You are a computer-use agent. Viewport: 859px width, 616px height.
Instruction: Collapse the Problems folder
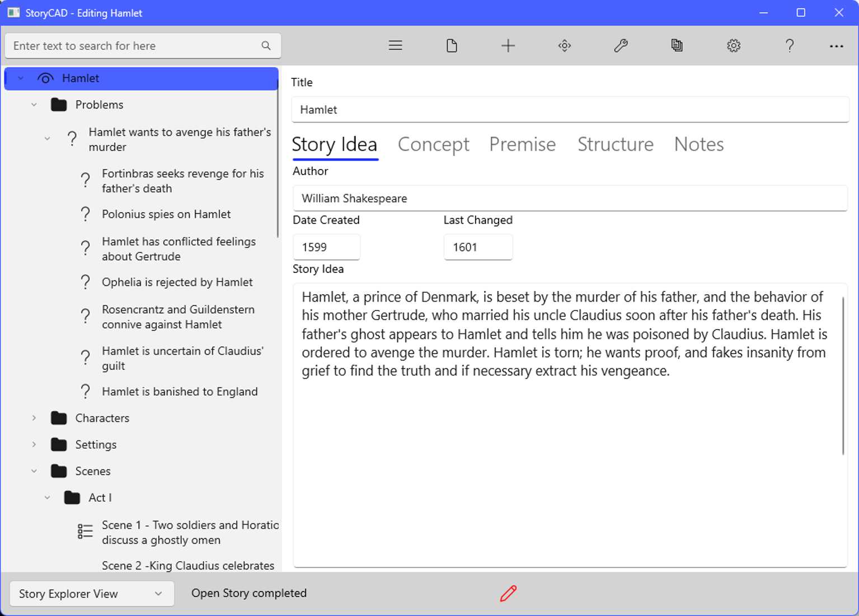click(x=34, y=105)
